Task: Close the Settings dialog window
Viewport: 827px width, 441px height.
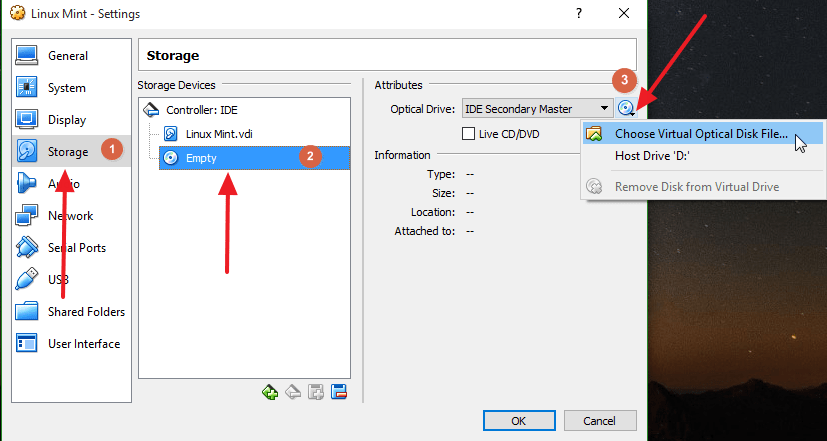Action: point(624,14)
